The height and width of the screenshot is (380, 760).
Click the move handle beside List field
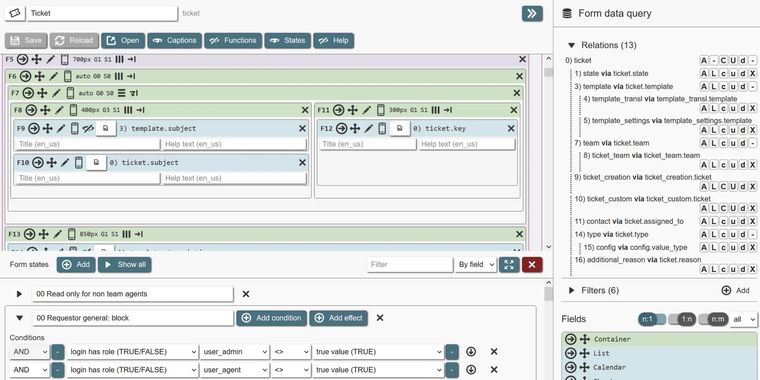coord(585,353)
